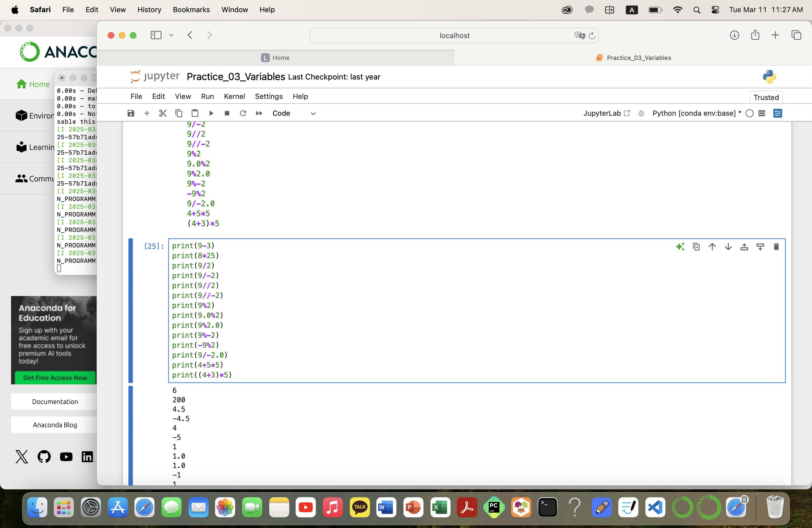Click Home in Anaconda Navigator sidebar

click(x=33, y=84)
